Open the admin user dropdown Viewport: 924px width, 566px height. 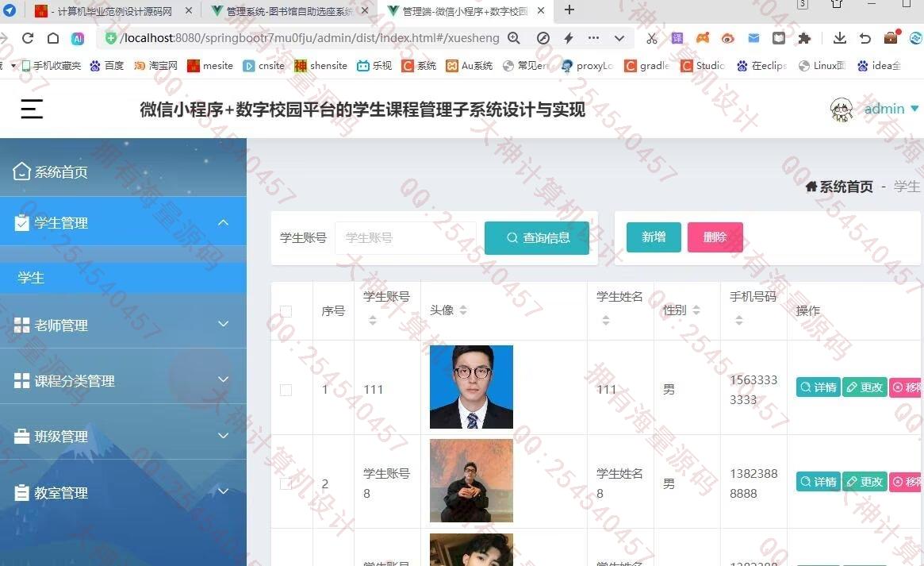point(891,109)
